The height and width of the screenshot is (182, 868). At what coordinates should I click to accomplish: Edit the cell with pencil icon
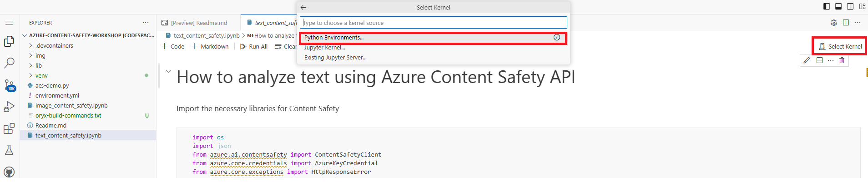pyautogui.click(x=807, y=60)
